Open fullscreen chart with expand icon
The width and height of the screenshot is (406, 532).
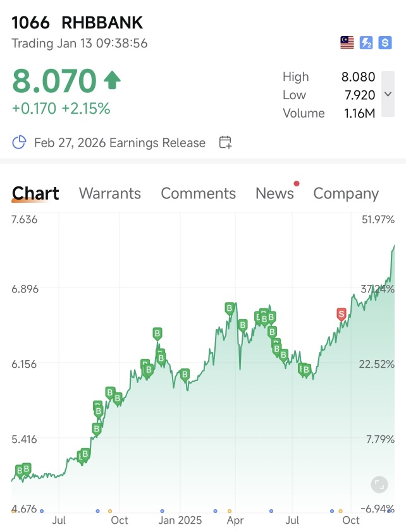[379, 485]
